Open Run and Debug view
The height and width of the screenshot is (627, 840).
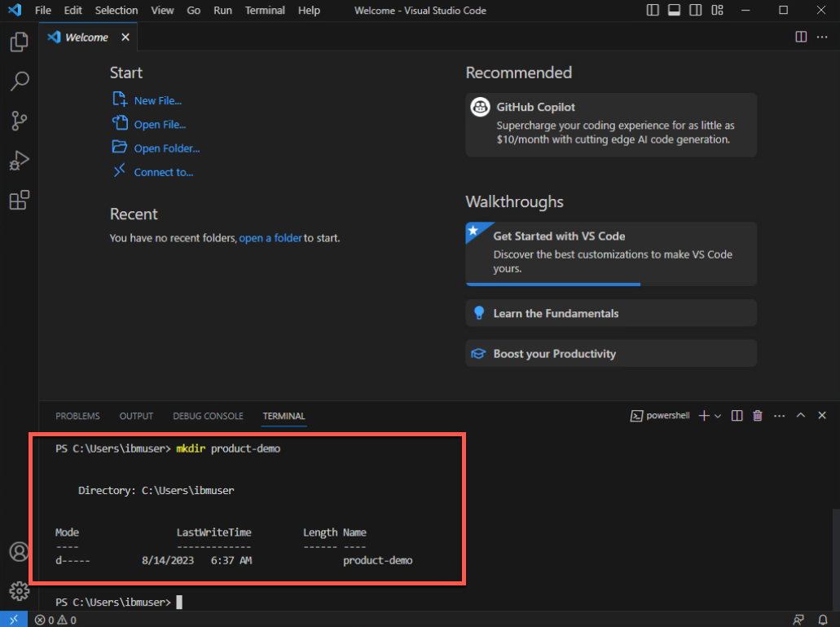19,161
